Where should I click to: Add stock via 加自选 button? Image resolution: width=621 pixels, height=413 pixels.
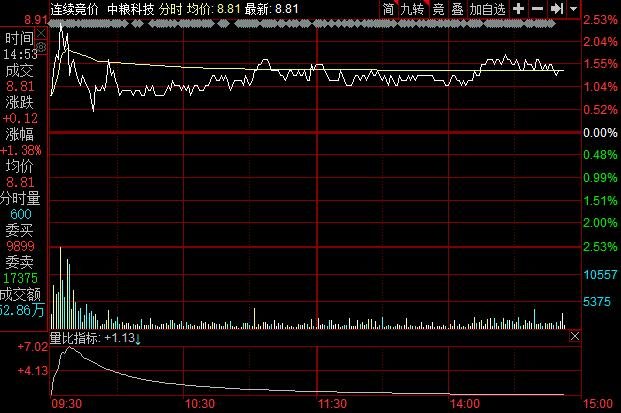coord(488,9)
